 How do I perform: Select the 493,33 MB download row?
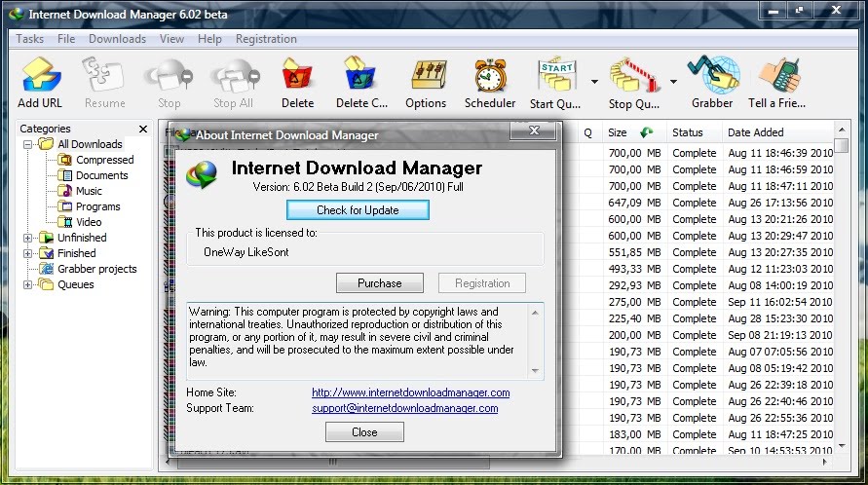[704, 269]
